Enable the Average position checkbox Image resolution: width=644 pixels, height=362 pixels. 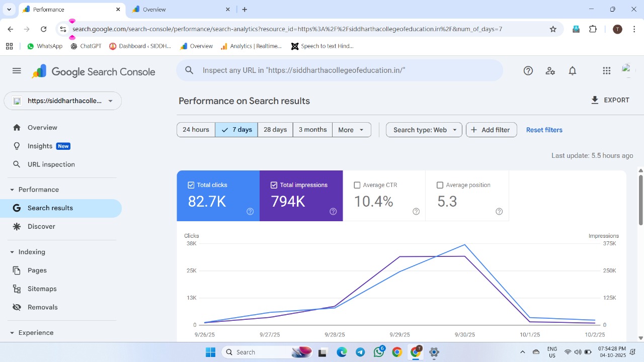click(440, 185)
